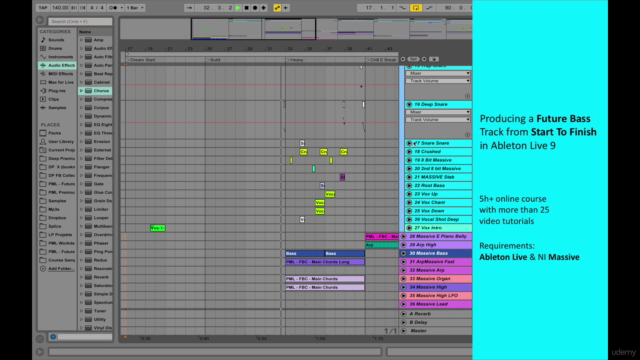Toggle the yellow Loop switch

(416, 8)
